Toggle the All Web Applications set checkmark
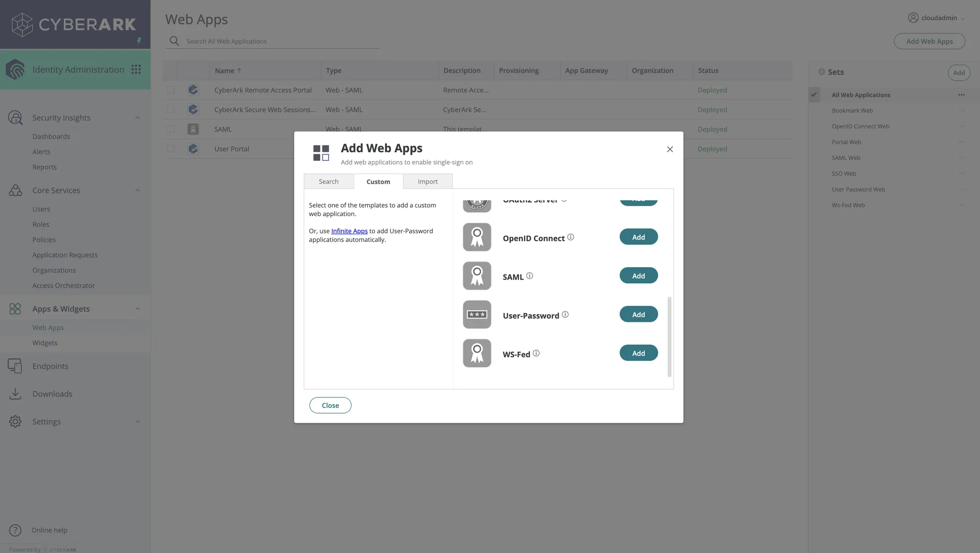The width and height of the screenshot is (980, 553). tap(814, 95)
